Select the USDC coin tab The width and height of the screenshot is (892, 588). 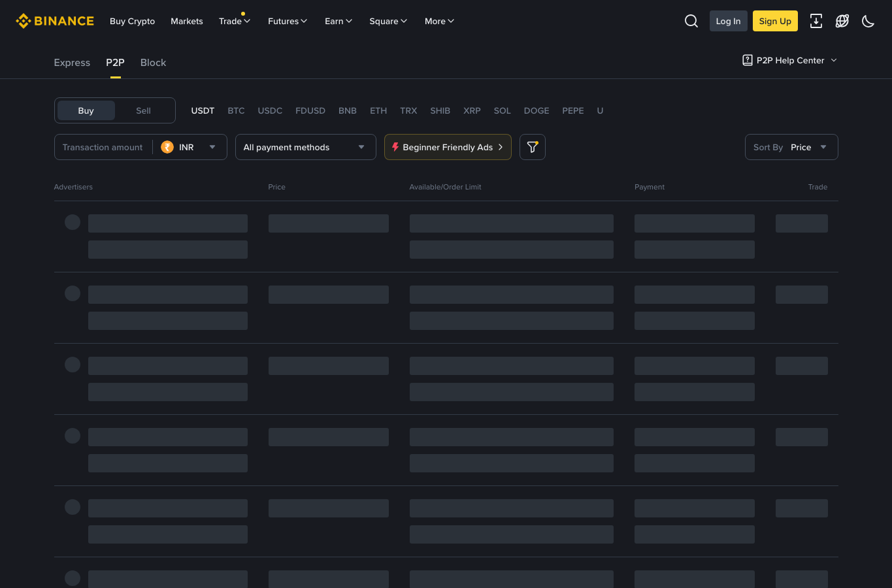click(x=270, y=110)
